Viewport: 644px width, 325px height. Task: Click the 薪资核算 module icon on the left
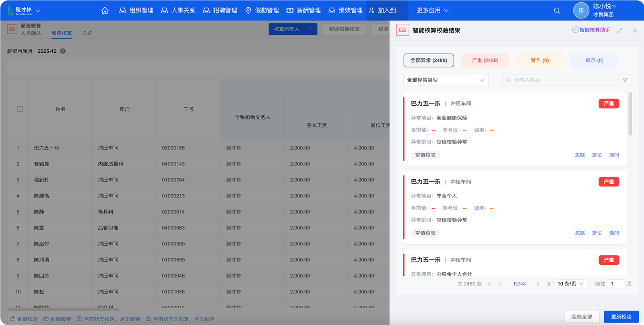pos(12,29)
